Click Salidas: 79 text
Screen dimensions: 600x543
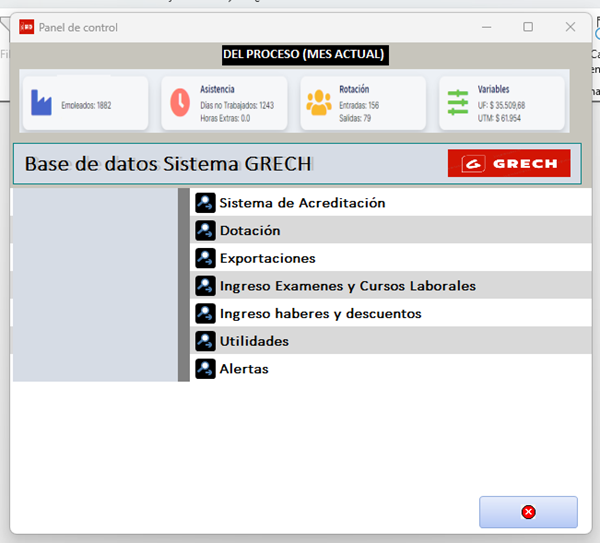pyautogui.click(x=355, y=118)
